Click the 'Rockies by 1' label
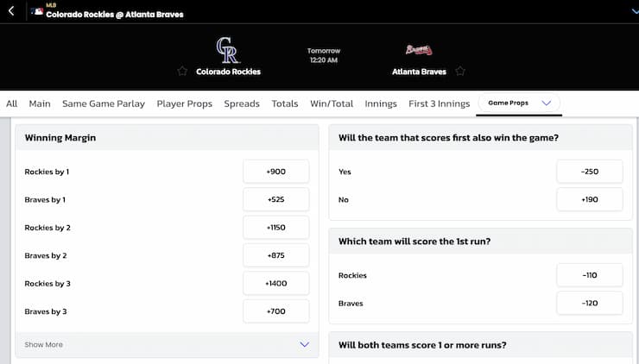Viewport: 639px width, 364px height. coord(47,172)
